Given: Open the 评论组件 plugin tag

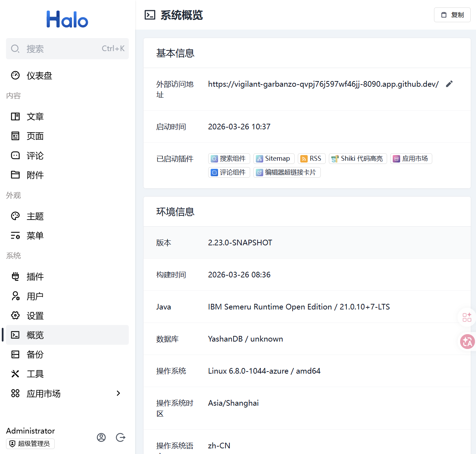Looking at the screenshot, I should click(x=229, y=172).
